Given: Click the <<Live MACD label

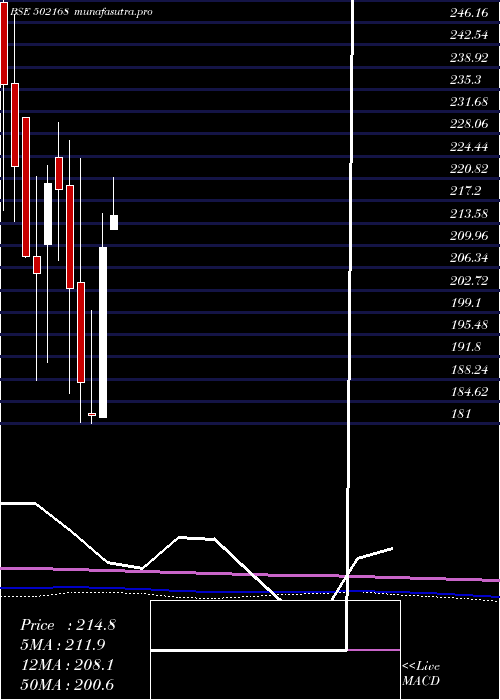Looking at the screenshot, I should pos(421,674).
